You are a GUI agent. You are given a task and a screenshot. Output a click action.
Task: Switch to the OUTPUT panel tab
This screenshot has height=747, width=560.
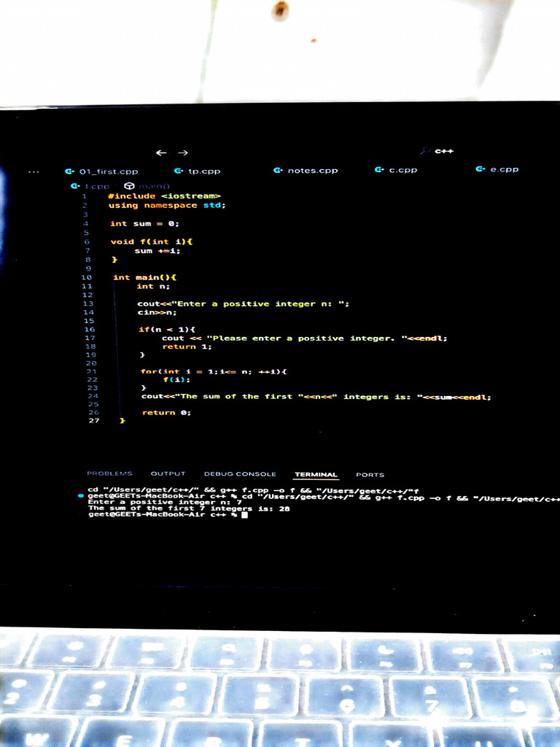pyautogui.click(x=168, y=474)
